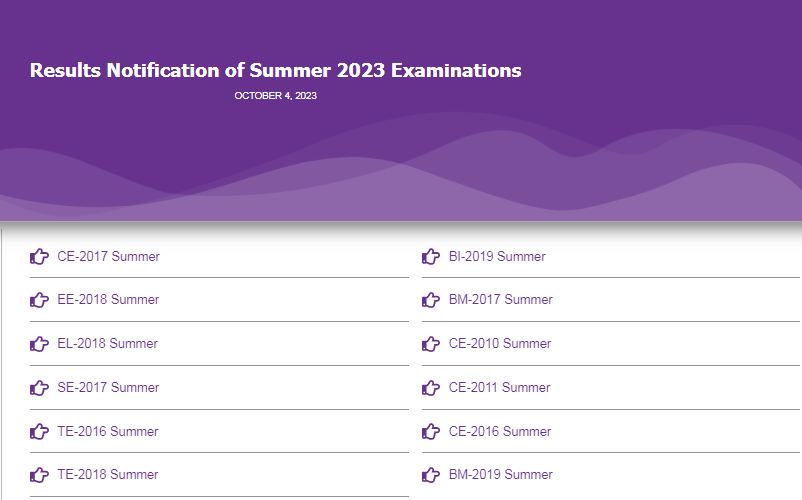Click the pointing hand icon beside CE-2010 Summer

click(431, 344)
